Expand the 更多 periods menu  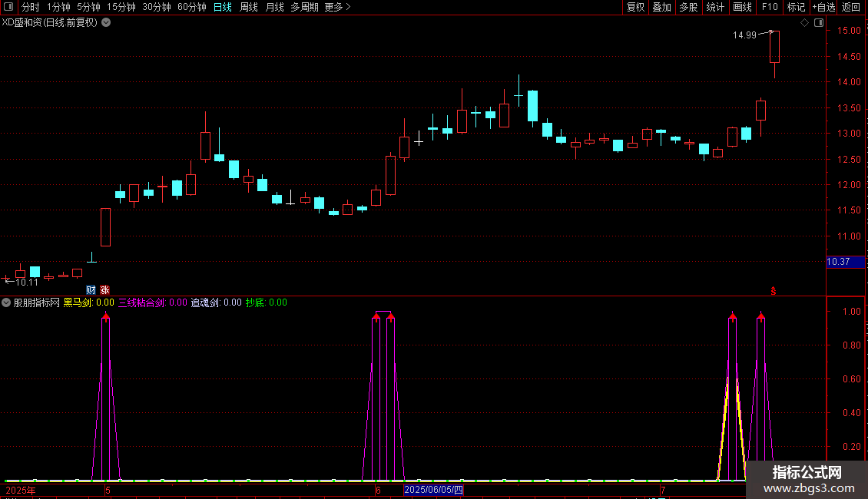tap(338, 7)
